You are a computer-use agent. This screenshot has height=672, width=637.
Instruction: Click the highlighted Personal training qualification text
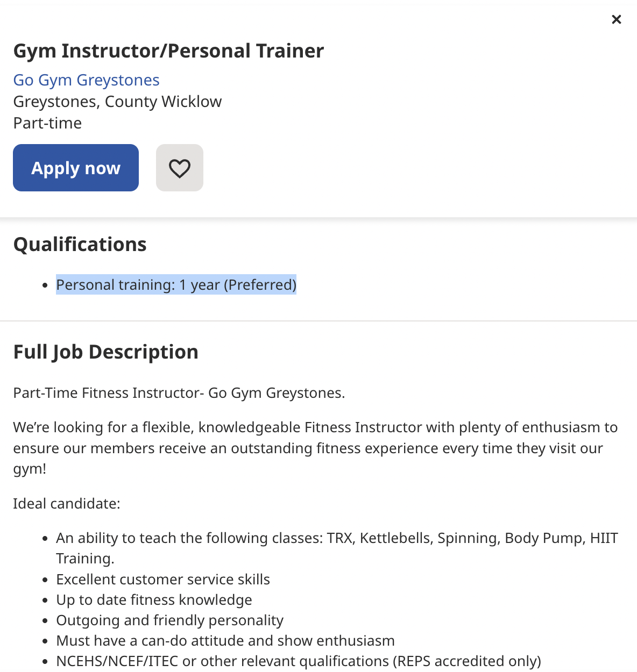(176, 284)
